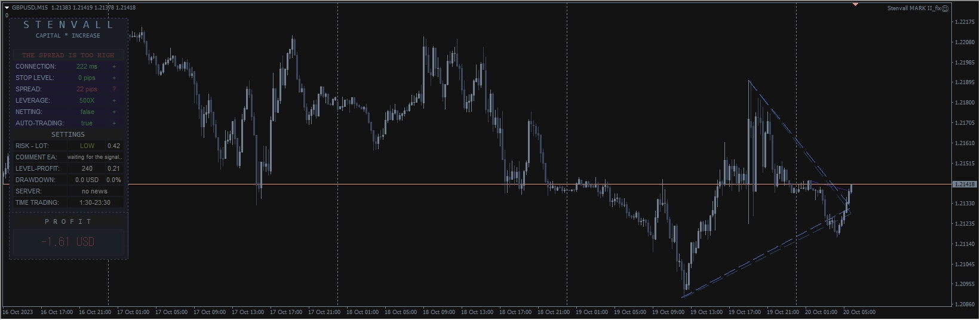
Task: Click the '20 Oct 05:00' time axis label
Action: tap(859, 312)
